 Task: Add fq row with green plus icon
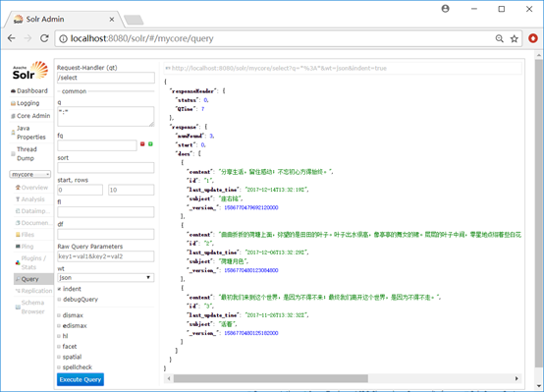150,144
